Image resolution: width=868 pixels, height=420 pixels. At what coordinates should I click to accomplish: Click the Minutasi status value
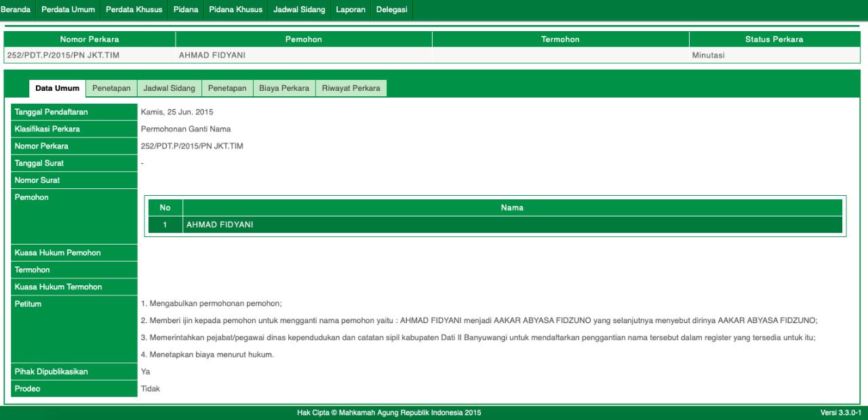[708, 56]
